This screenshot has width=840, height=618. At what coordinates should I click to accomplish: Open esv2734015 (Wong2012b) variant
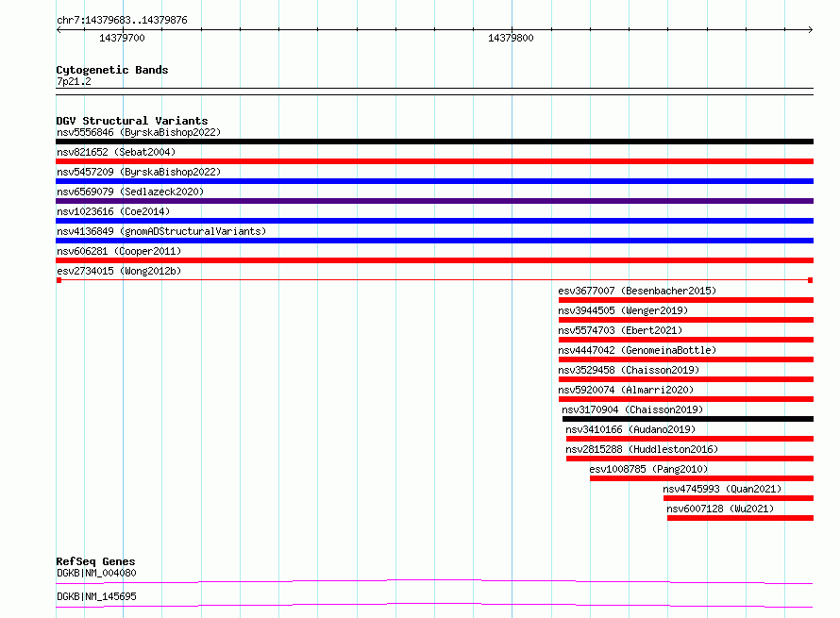click(x=119, y=271)
